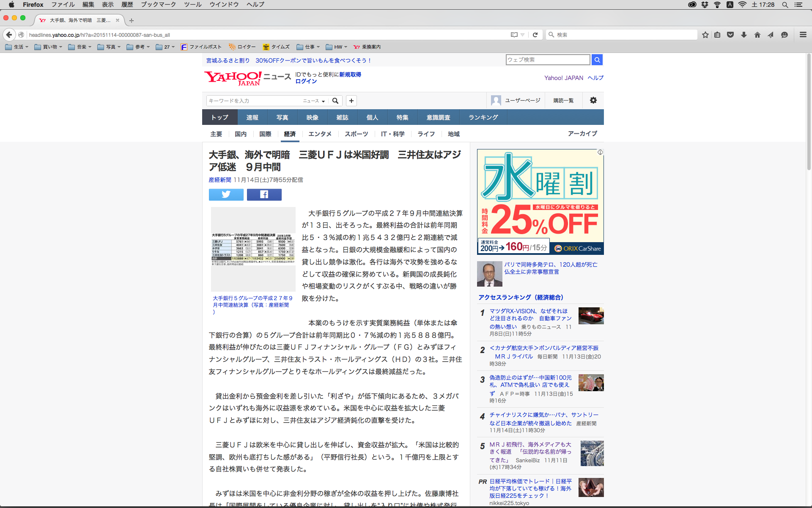The height and width of the screenshot is (508, 812).
Task: Open the Firefox downloads arrow icon
Action: [743, 35]
